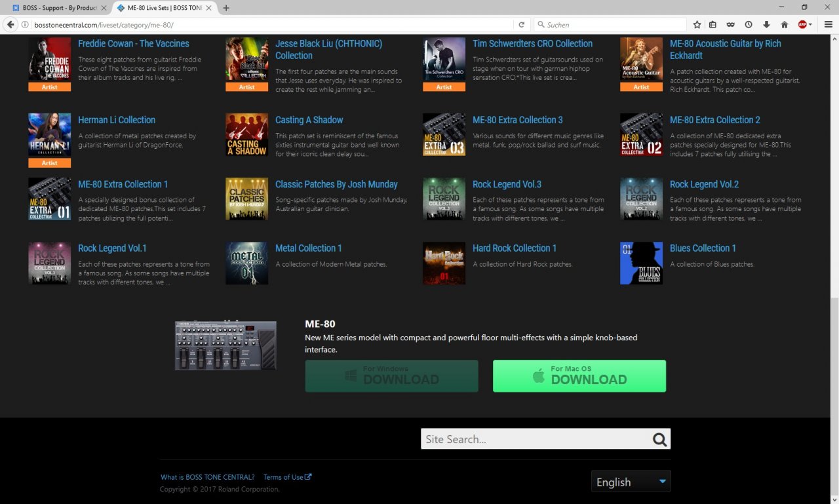Switch to BOSS - Support tab
The width and height of the screenshot is (839, 504).
pos(59,8)
